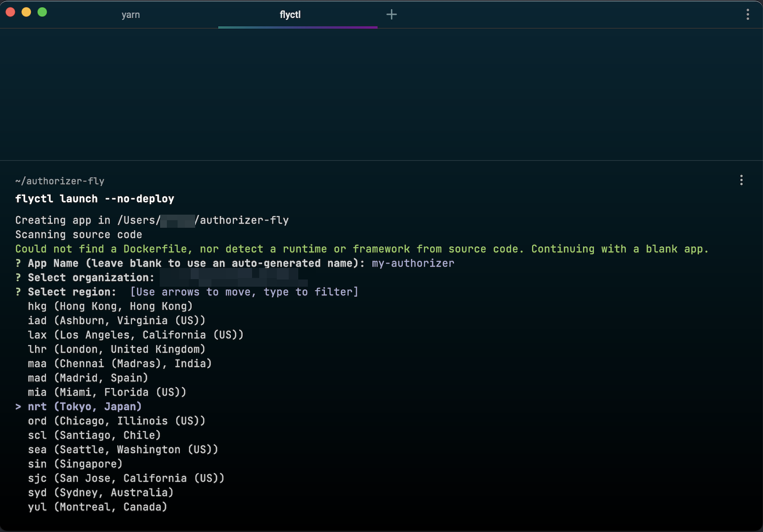Screen dimensions: 763x532
Task: Select the yul (Montreal, Canada) region entry
Action: 98,507
